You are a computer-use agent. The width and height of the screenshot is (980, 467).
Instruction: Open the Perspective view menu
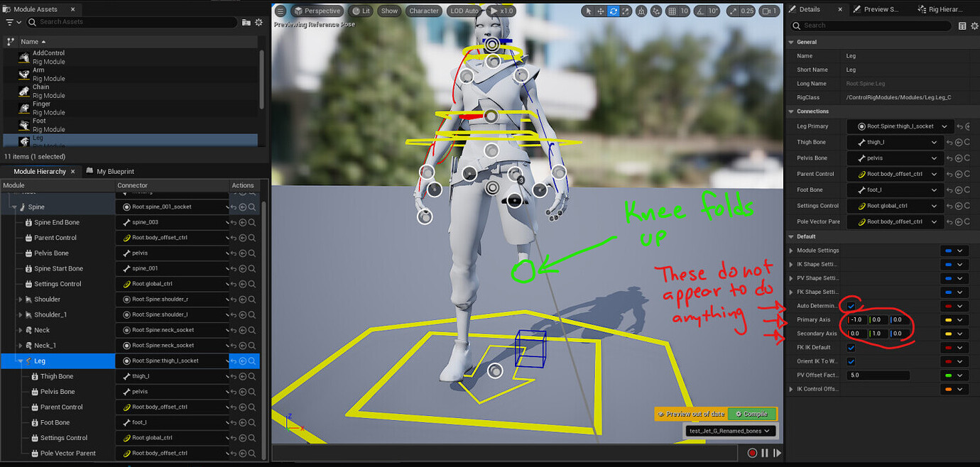pyautogui.click(x=317, y=11)
